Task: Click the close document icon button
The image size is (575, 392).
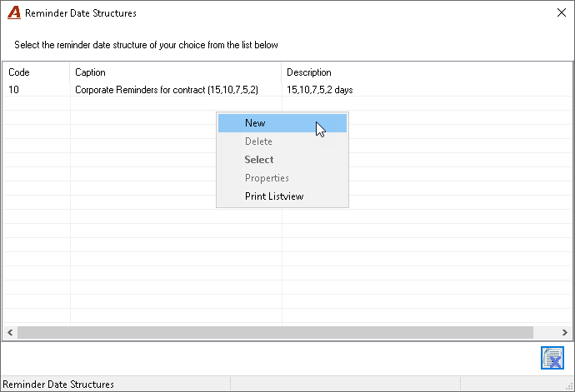Action: tap(552, 358)
